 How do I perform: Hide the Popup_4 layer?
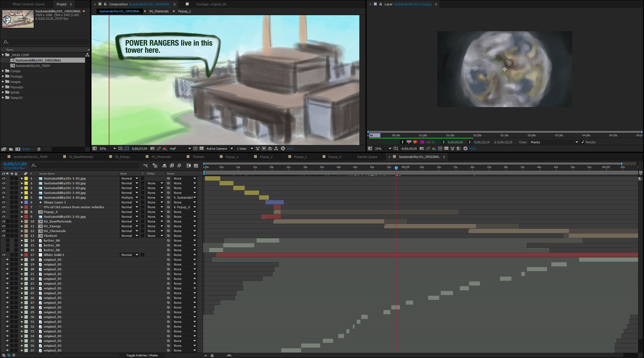4,212
